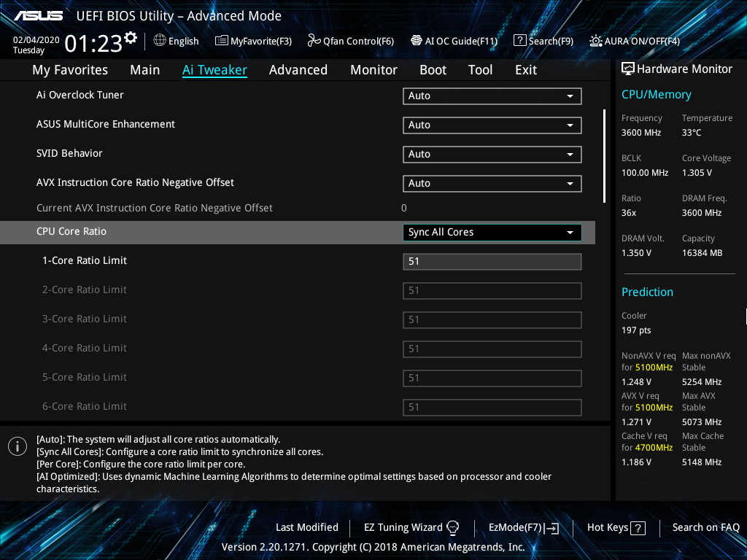
Task: Open the Exit tab
Action: [x=526, y=70]
